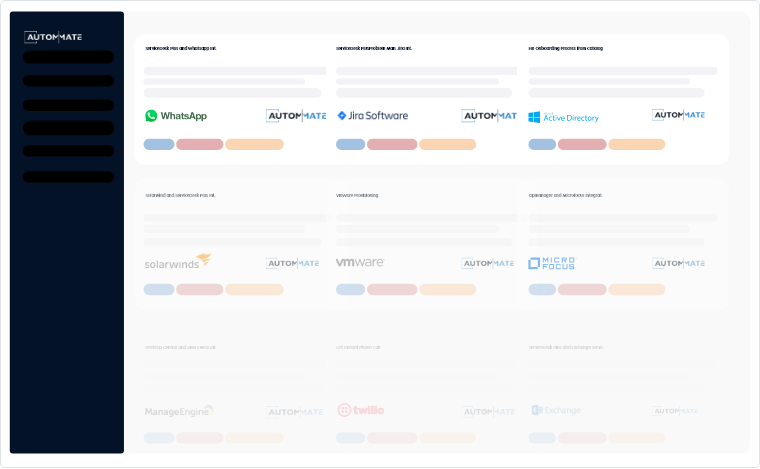This screenshot has height=469, width=760.
Task: Click the red tag under VMware
Action: 392,290
